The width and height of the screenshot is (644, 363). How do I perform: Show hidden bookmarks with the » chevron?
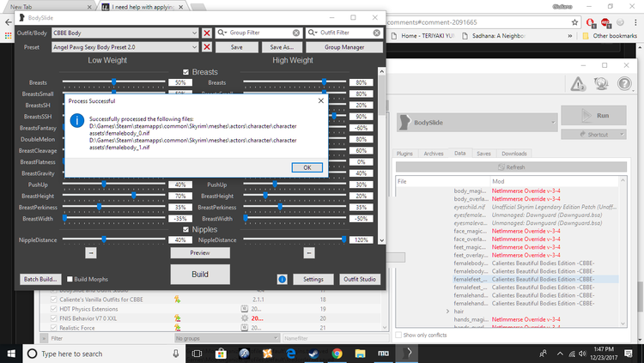pos(570,36)
